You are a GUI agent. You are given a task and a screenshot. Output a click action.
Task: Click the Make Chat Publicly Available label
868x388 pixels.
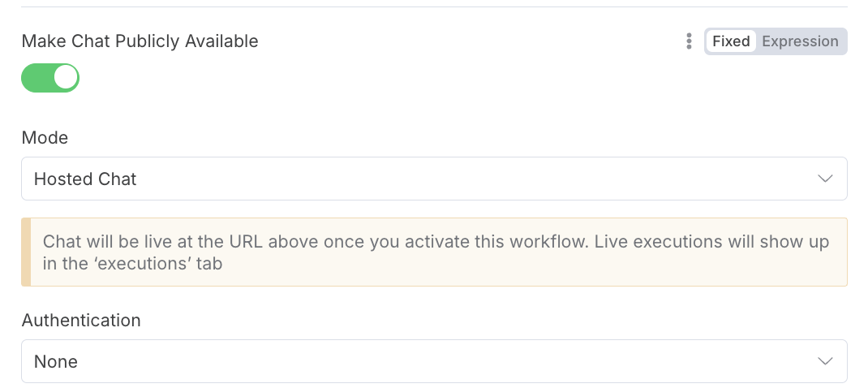click(140, 41)
